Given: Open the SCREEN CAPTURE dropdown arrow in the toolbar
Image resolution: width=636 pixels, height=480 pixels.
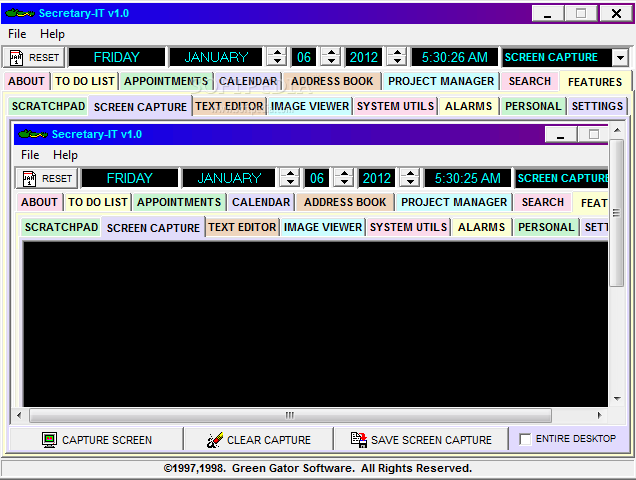Looking at the screenshot, I should click(x=620, y=58).
